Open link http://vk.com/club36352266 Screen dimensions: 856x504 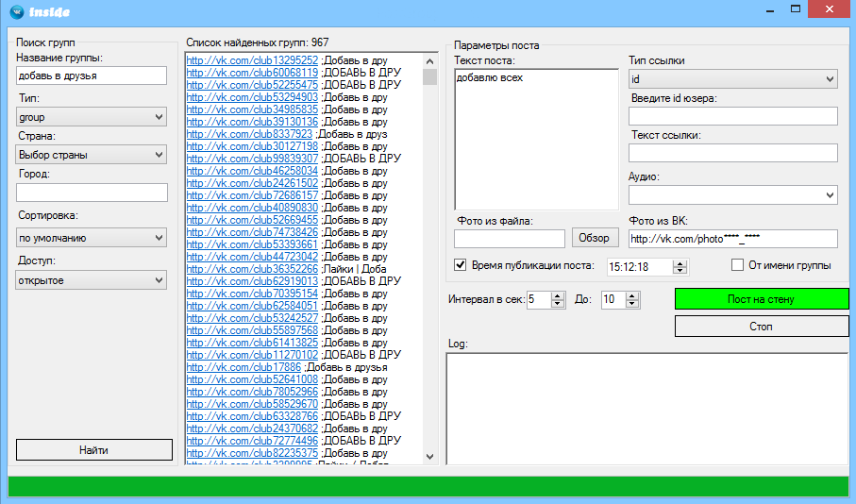click(252, 269)
